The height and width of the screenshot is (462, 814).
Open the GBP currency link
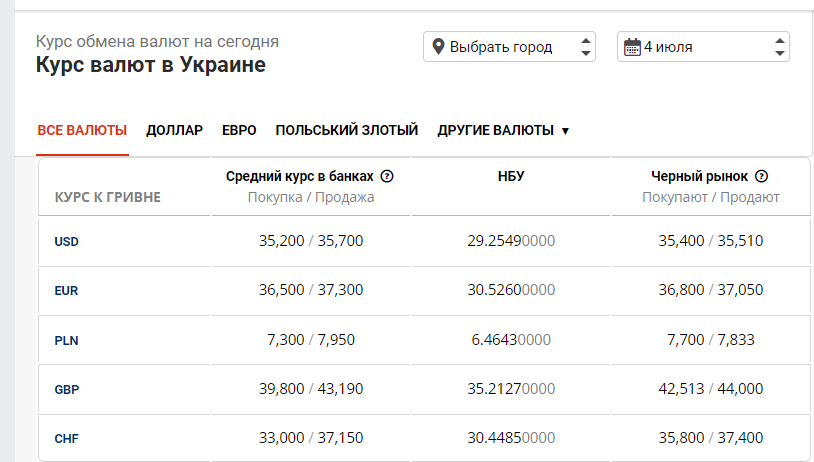[x=66, y=389]
